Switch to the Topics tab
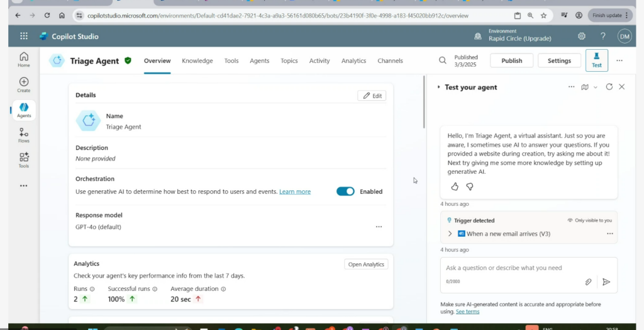The image size is (644, 330). tap(289, 60)
